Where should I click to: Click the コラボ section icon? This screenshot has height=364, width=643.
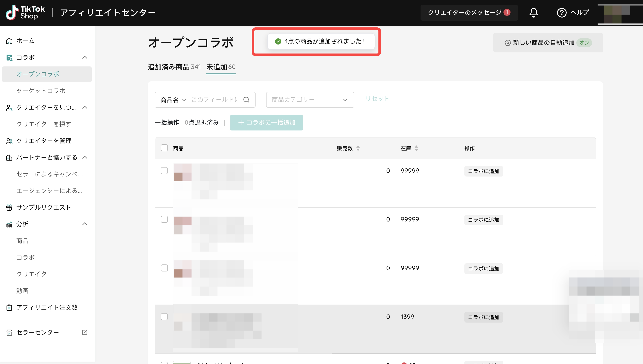click(9, 57)
